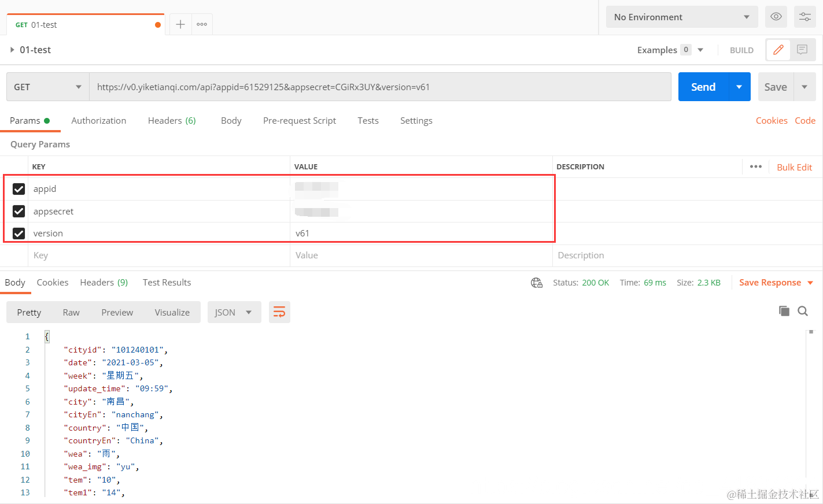The height and width of the screenshot is (504, 823).
Task: Switch to request Headers (6) tab
Action: pos(172,120)
